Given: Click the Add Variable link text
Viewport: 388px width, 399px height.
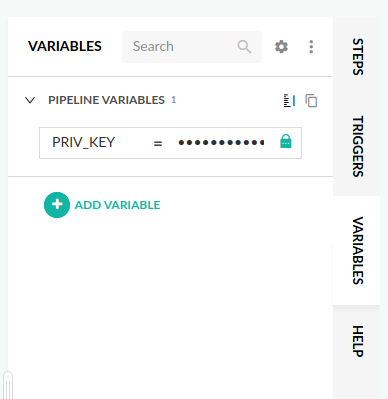Looking at the screenshot, I should [117, 205].
